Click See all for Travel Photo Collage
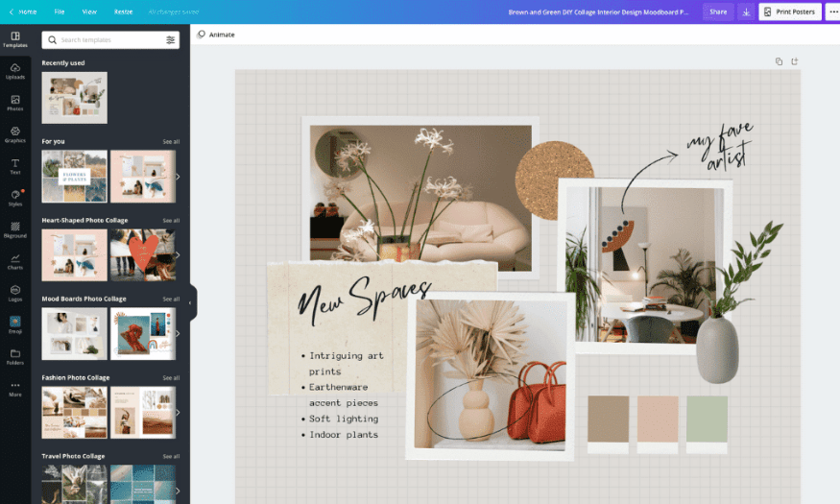Viewport: 840px width, 504px height. point(171,456)
